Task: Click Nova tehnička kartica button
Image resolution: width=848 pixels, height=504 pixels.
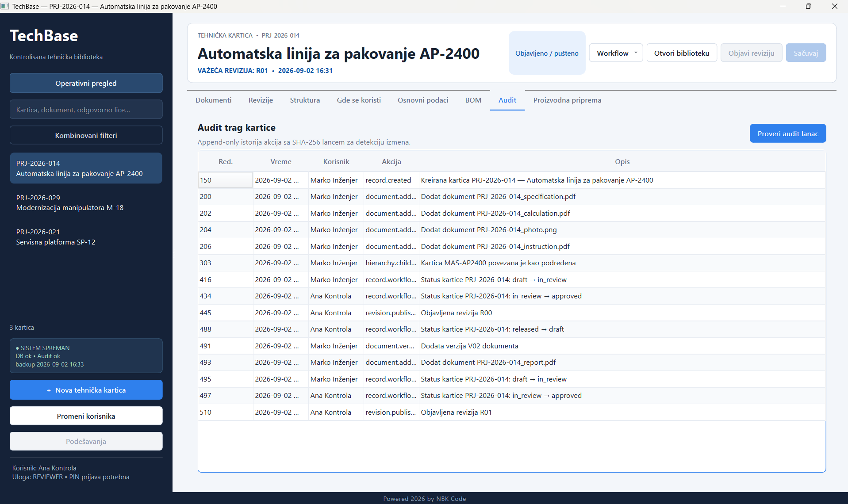Action: [x=86, y=390]
